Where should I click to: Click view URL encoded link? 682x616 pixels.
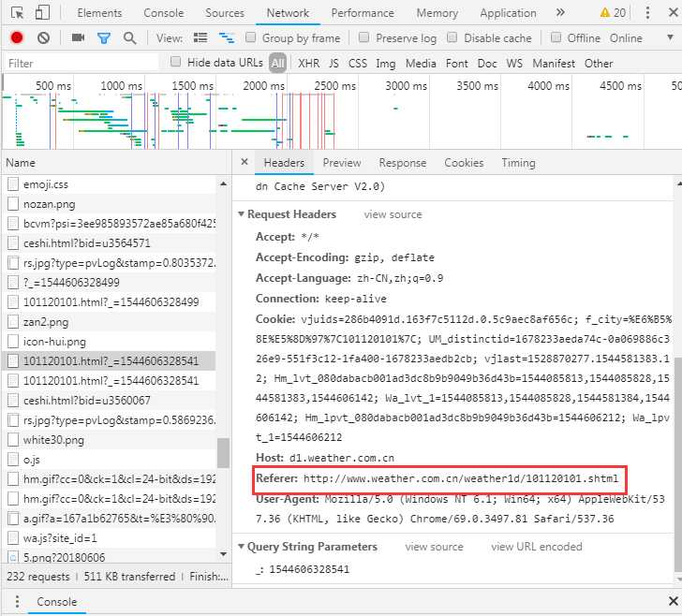point(536,547)
